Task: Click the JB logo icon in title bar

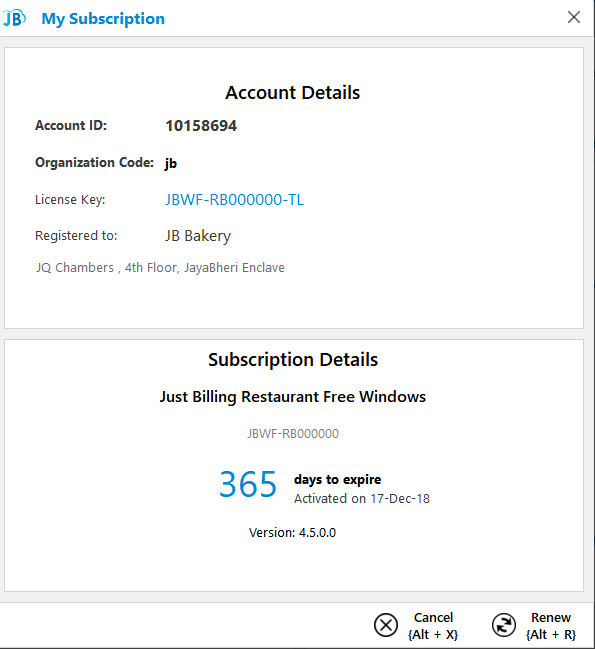Action: point(14,18)
